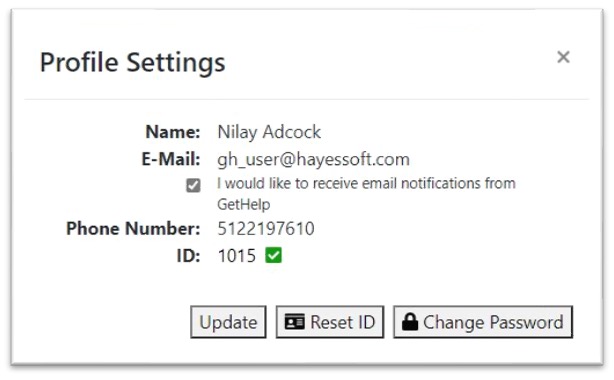Click the phone number 5122197610
The width and height of the screenshot is (614, 380).
[266, 228]
